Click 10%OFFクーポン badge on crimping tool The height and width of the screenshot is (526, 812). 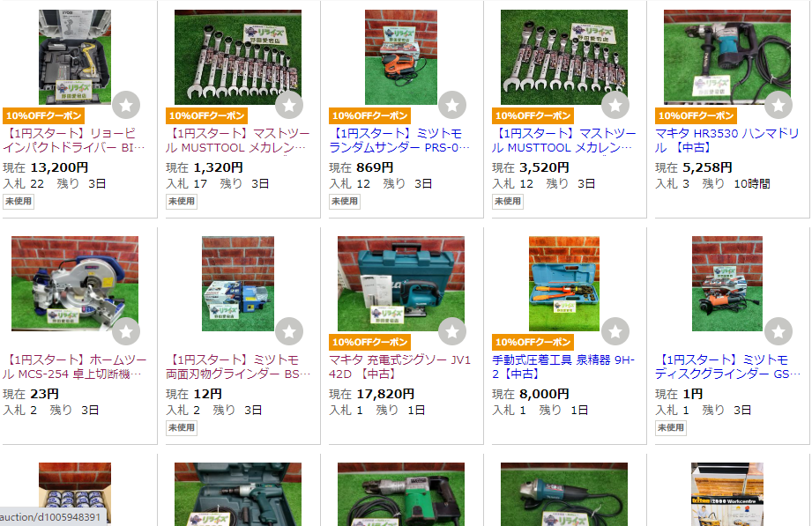[x=533, y=342]
